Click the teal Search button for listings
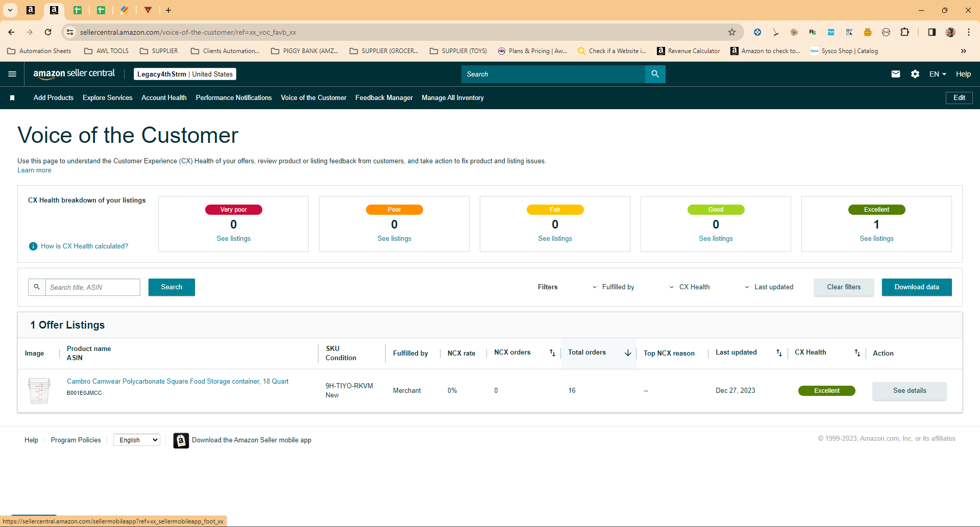The image size is (980, 527). pos(171,287)
